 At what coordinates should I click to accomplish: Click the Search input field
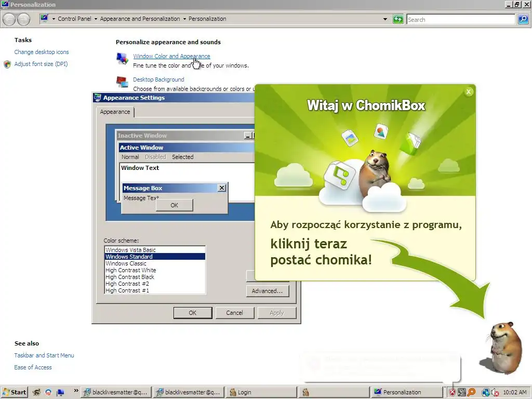(x=461, y=19)
